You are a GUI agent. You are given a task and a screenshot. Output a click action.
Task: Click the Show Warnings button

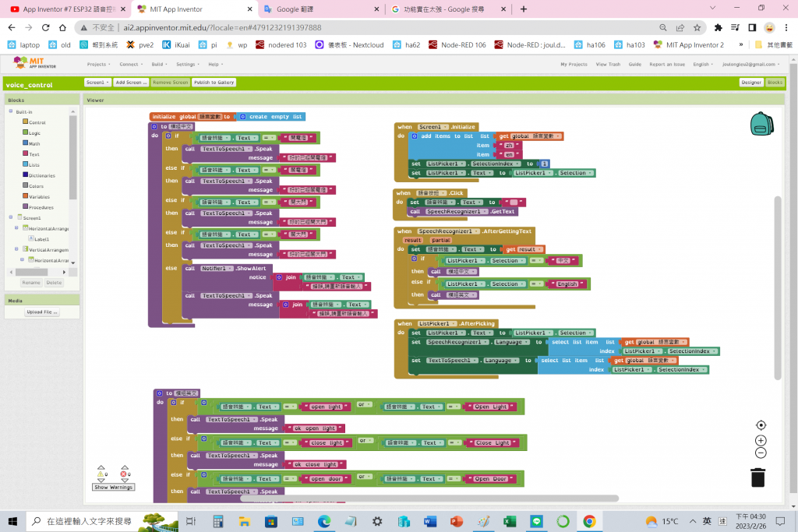pyautogui.click(x=114, y=488)
